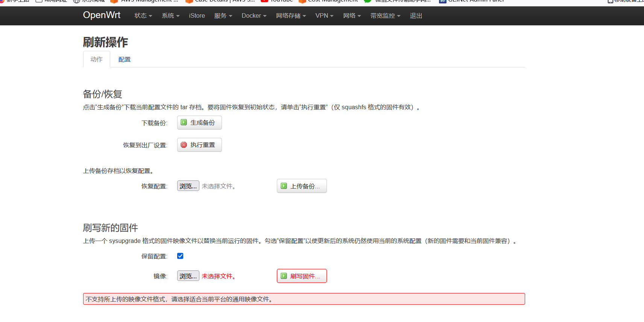Viewport: 644px width, 322px height.
Task: Open the 网络存储 dropdown menu
Action: (x=291, y=16)
